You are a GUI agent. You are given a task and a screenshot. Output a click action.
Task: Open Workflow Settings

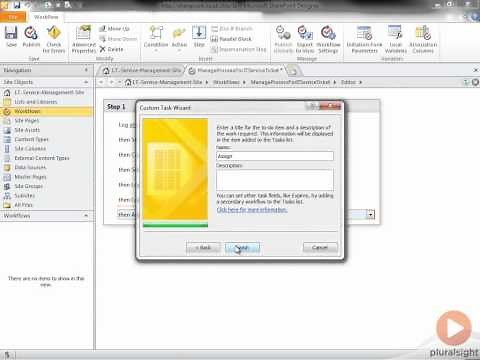point(328,40)
